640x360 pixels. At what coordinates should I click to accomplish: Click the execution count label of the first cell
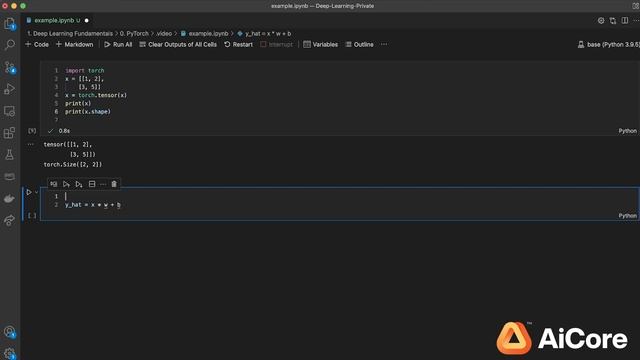(x=32, y=131)
